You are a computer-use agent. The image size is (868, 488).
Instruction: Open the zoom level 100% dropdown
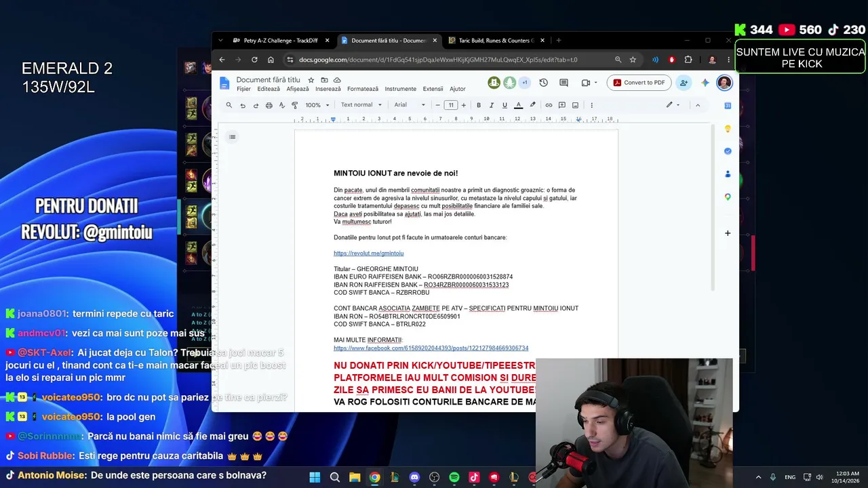[317, 105]
